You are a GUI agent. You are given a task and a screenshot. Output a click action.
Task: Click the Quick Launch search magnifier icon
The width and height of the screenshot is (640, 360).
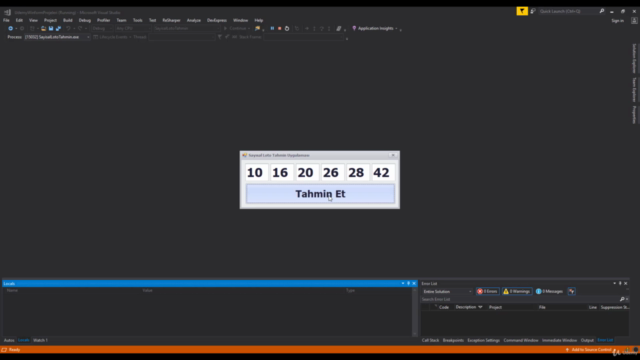click(602, 11)
